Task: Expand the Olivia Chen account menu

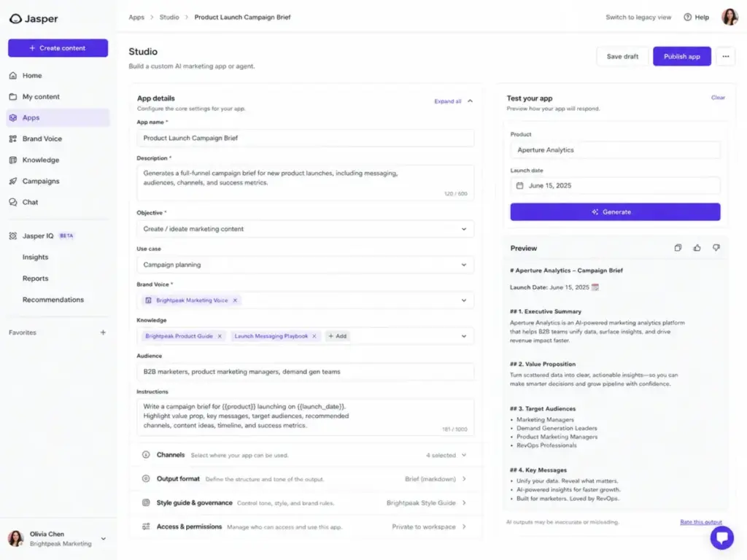Action: [104, 539]
